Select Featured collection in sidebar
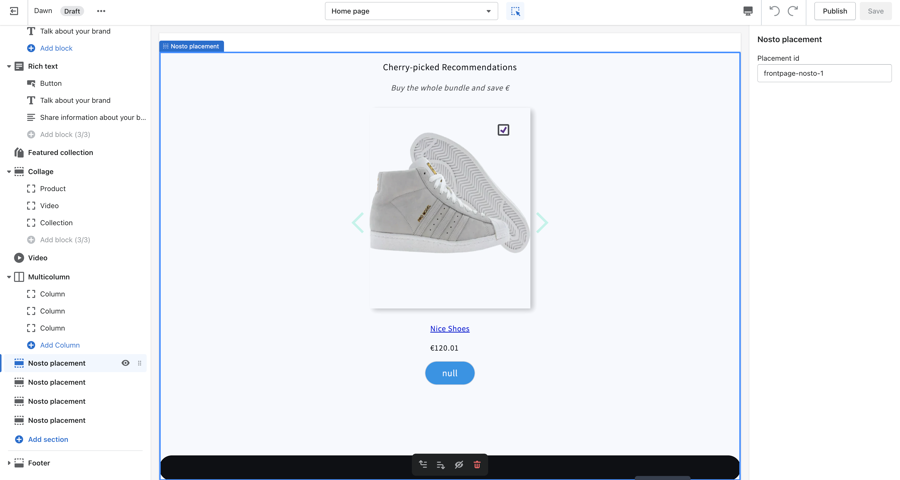900x480 pixels. [x=60, y=153]
